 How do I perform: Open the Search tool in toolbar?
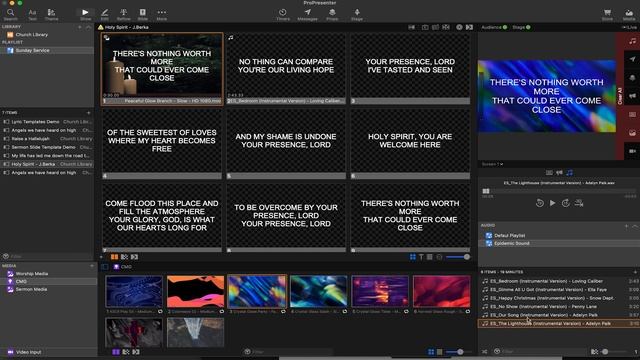(11, 14)
